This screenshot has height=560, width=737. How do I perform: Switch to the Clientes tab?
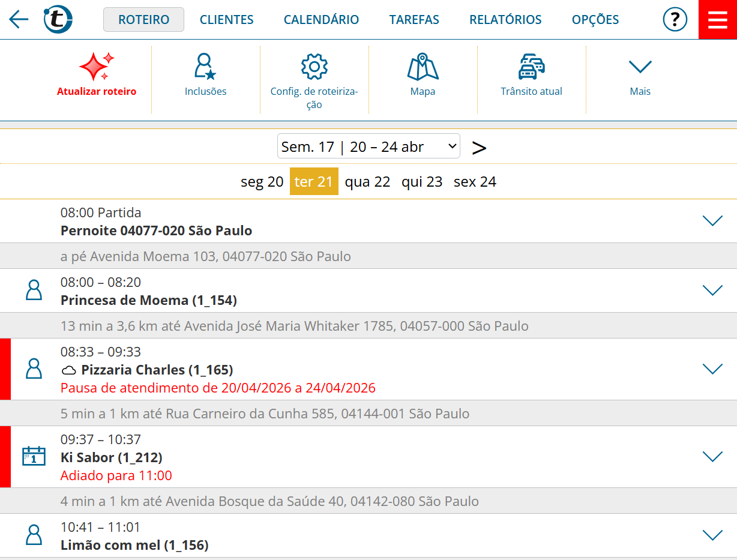[x=226, y=20]
